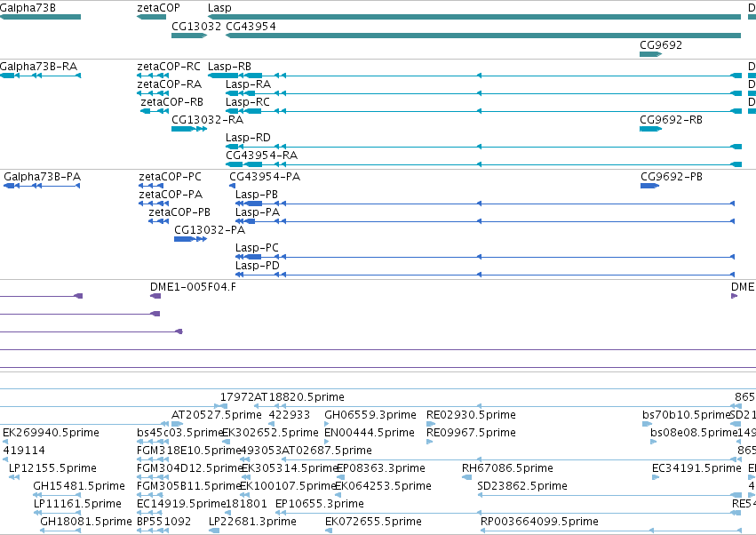Click the CG43954-PA protein label

[x=265, y=177]
